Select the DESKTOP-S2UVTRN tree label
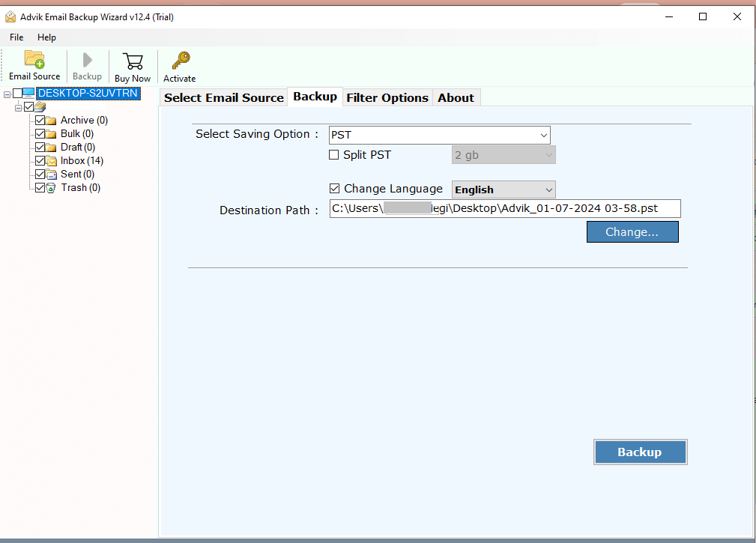 point(88,93)
